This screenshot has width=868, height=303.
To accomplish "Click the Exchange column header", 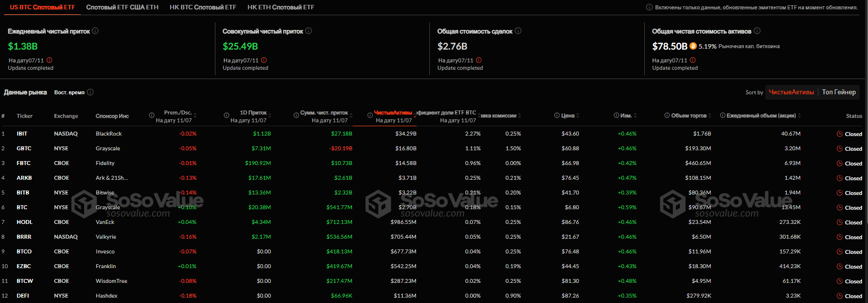I will [x=66, y=116].
